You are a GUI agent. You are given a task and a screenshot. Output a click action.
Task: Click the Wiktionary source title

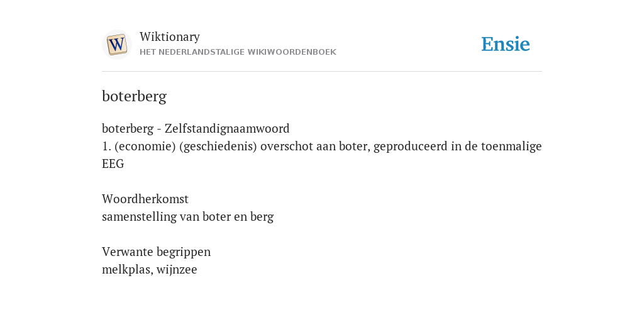click(x=170, y=36)
